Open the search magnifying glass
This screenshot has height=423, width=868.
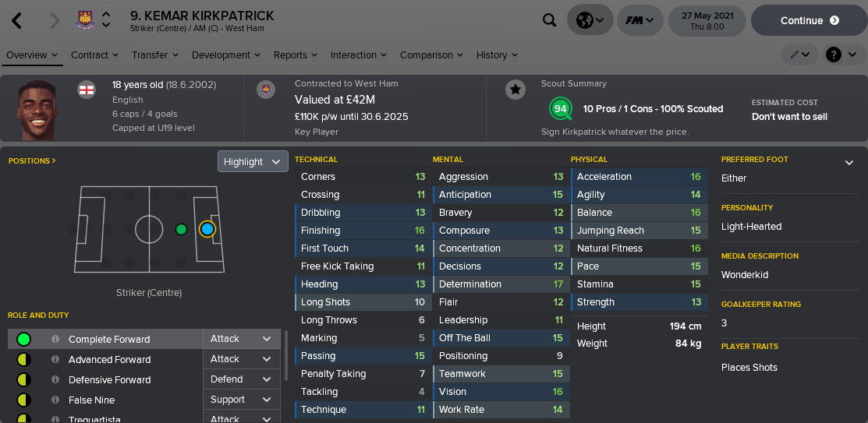click(x=550, y=21)
